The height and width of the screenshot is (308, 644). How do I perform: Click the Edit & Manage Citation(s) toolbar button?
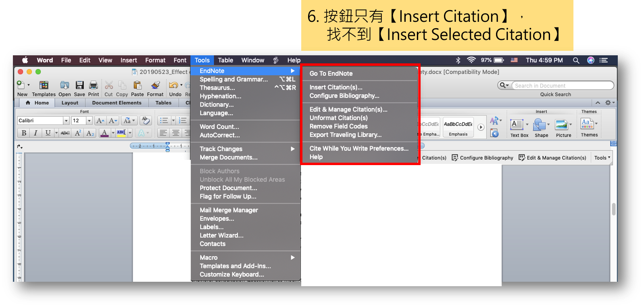552,158
